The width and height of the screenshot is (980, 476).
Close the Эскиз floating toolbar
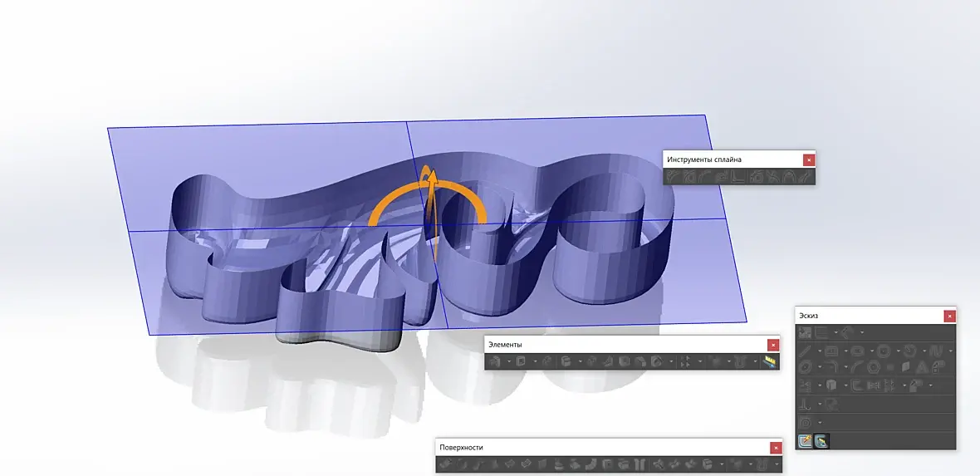point(950,317)
